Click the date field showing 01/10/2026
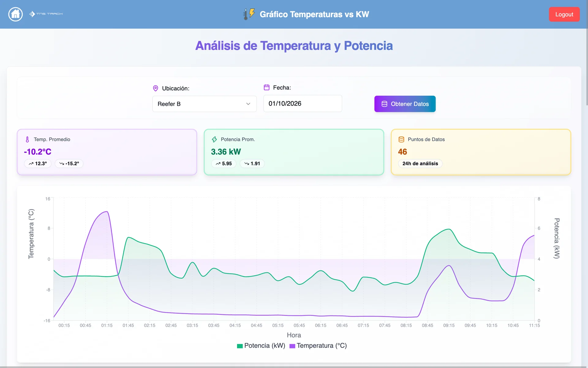Image resolution: width=588 pixels, height=368 pixels. click(303, 104)
